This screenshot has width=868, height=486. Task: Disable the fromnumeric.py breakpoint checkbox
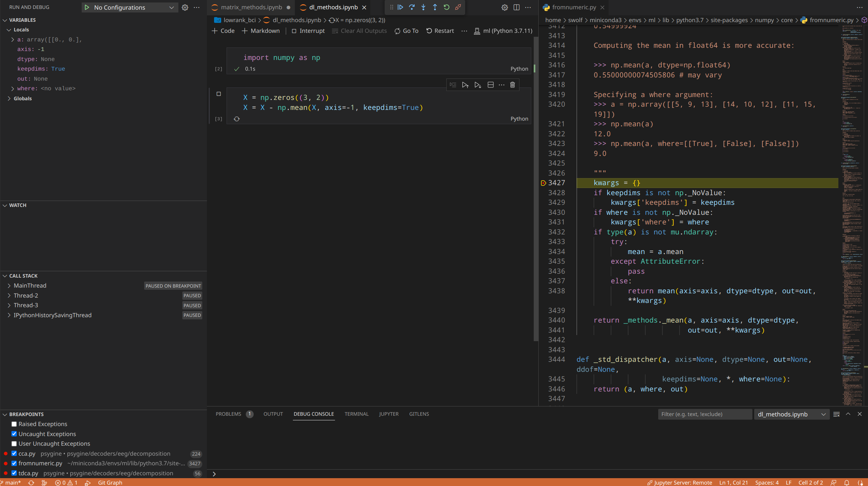click(x=14, y=463)
